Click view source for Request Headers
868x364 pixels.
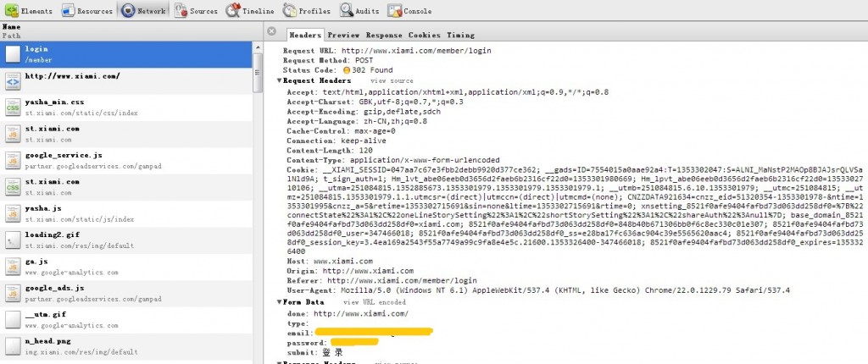pos(392,80)
